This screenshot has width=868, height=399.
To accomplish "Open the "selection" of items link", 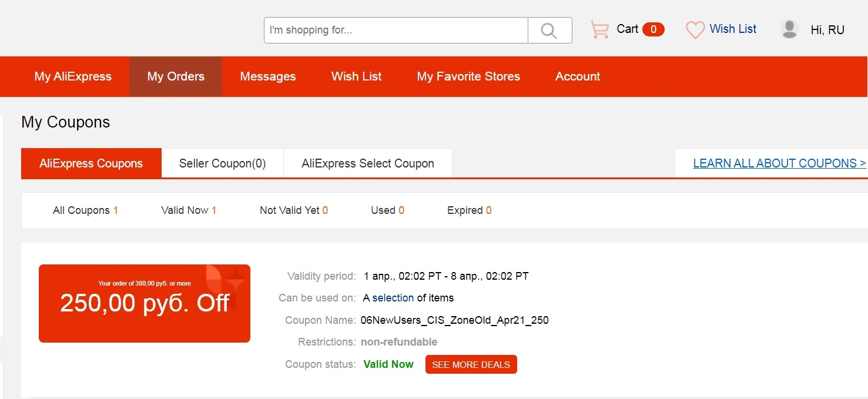I will coord(393,298).
